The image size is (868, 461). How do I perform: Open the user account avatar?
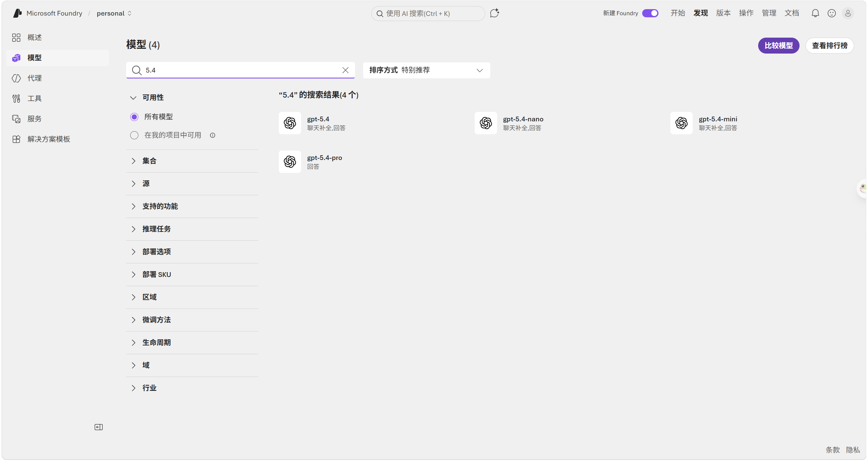click(848, 13)
